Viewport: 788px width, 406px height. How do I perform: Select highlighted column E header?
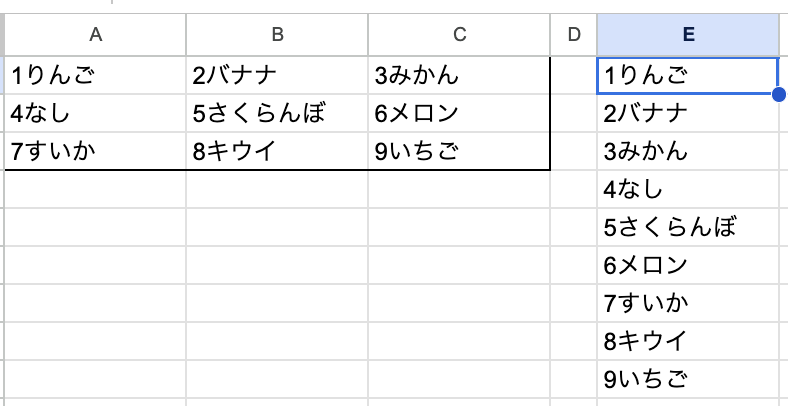point(688,35)
